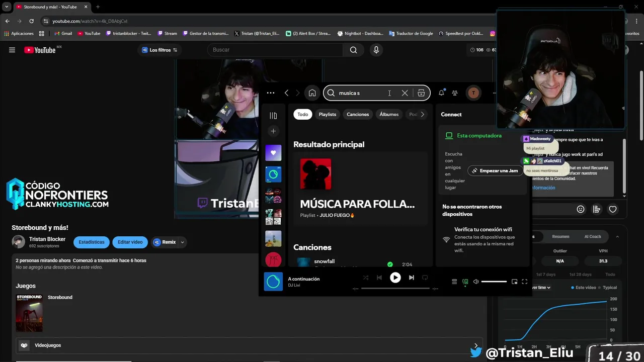Focus the YouTube Buscar search box

pyautogui.click(x=275, y=50)
